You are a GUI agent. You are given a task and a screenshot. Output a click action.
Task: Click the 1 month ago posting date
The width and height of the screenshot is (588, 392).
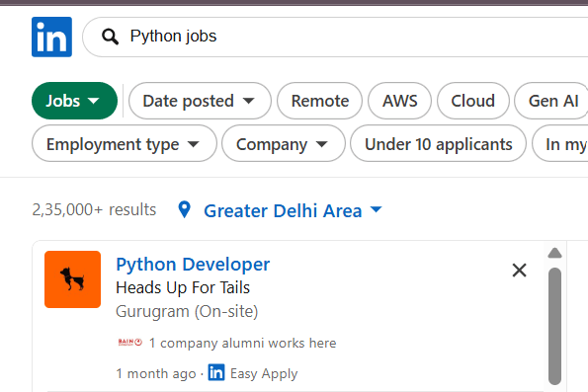[156, 373]
